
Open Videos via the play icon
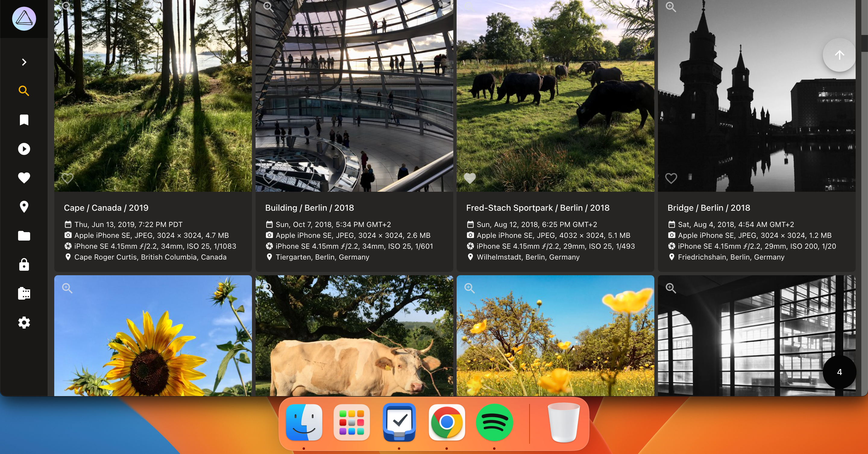click(x=24, y=149)
